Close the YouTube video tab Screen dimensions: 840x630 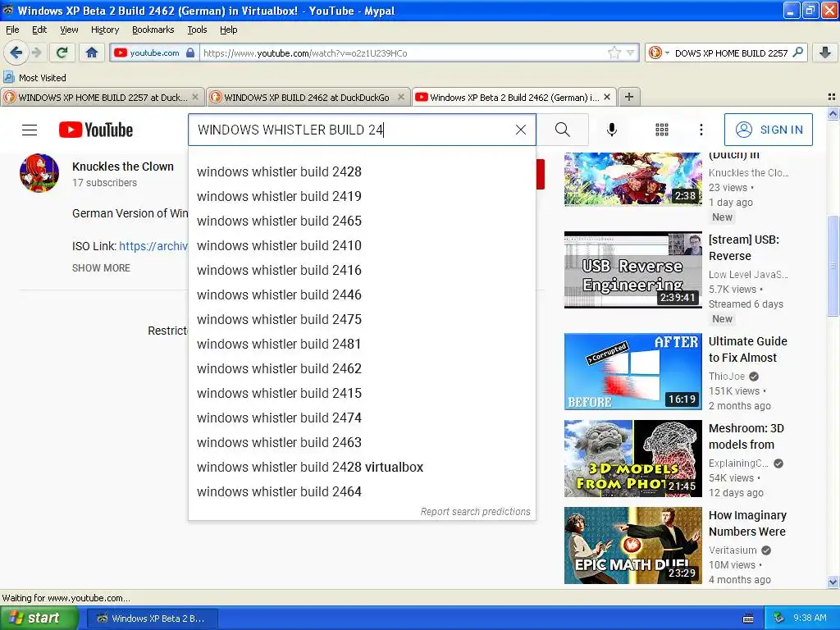[607, 97]
